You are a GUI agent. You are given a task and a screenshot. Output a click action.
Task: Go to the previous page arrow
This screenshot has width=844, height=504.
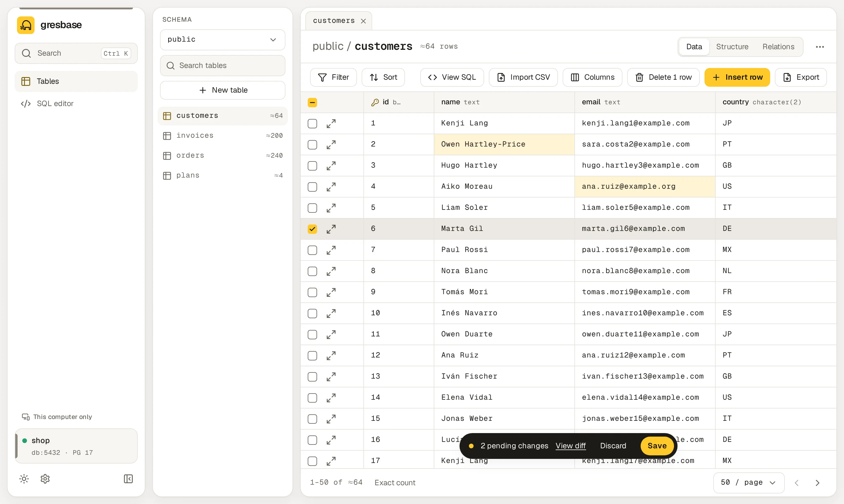click(797, 483)
